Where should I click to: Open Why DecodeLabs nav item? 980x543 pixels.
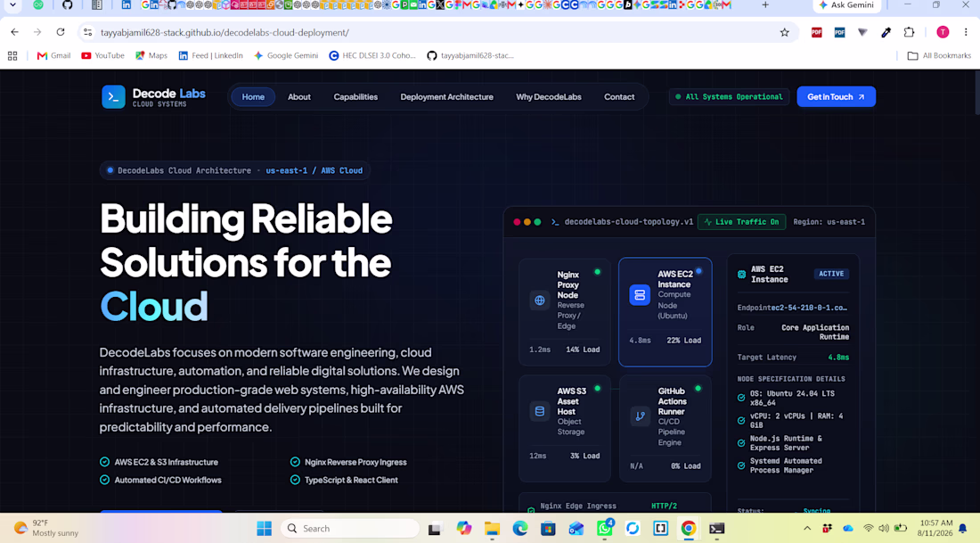[x=549, y=97]
